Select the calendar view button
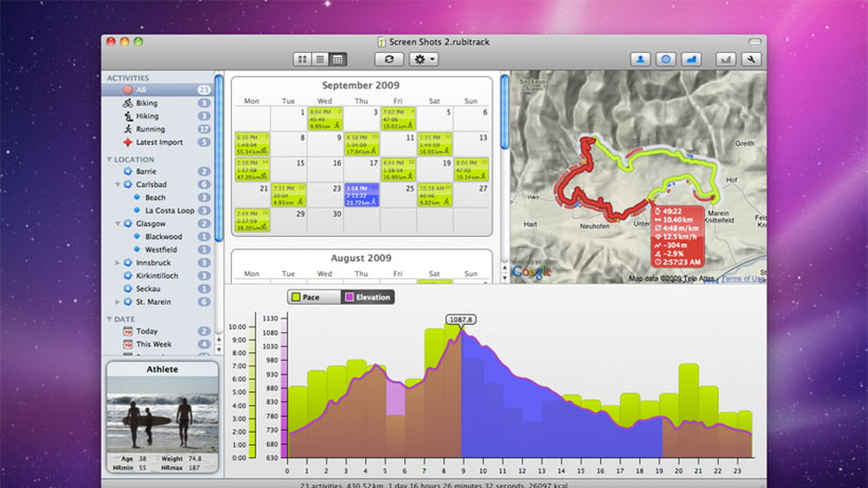The width and height of the screenshot is (868, 488). point(338,59)
